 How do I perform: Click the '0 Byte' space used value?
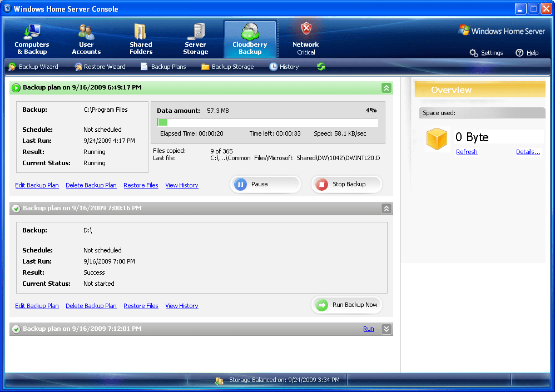pyautogui.click(x=472, y=137)
